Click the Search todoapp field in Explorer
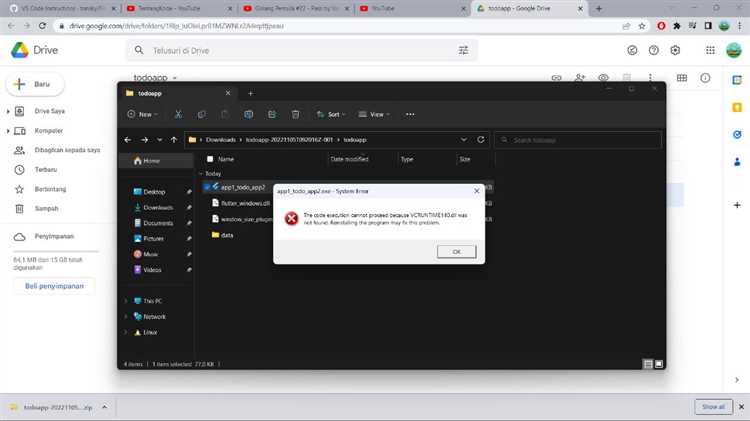The width and height of the screenshot is (750, 421). [578, 140]
